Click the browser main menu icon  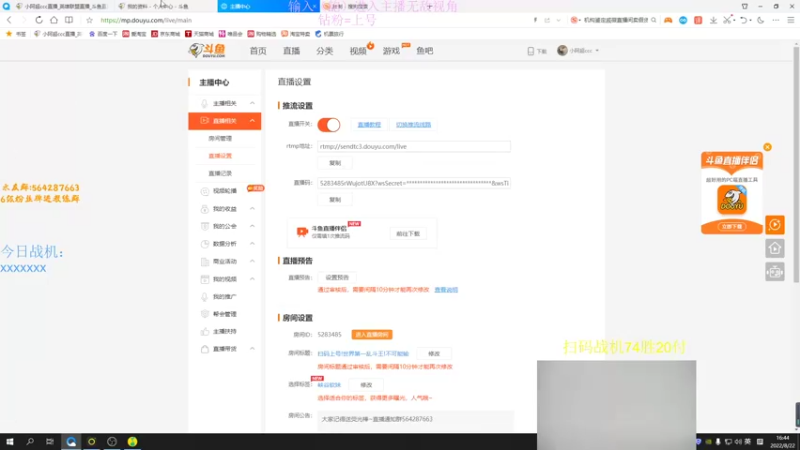[x=790, y=20]
